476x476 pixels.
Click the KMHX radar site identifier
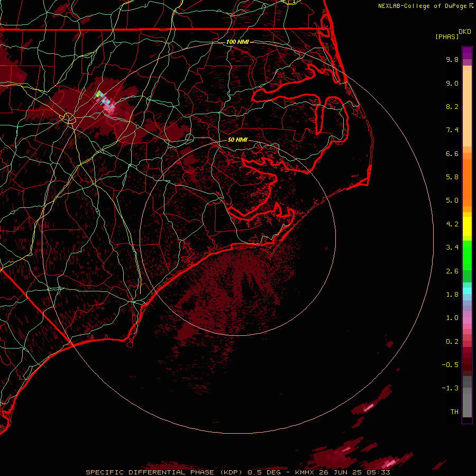[x=305, y=472]
